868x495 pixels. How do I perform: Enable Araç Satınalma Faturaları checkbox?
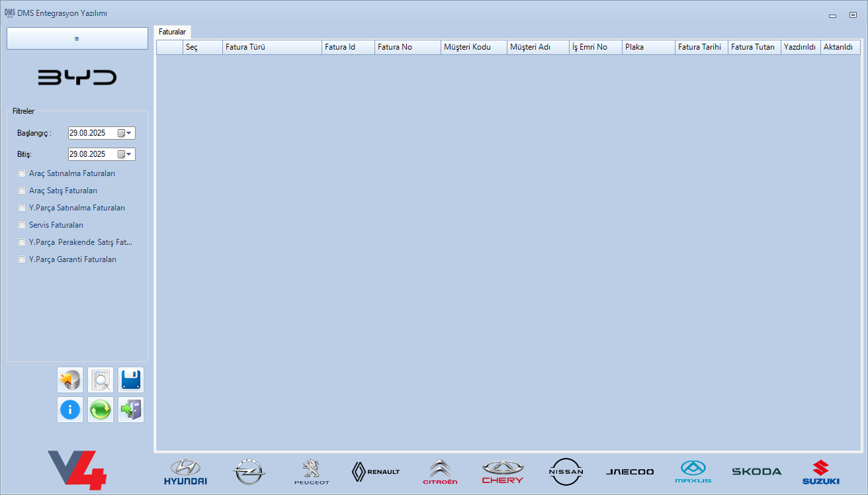(x=22, y=173)
